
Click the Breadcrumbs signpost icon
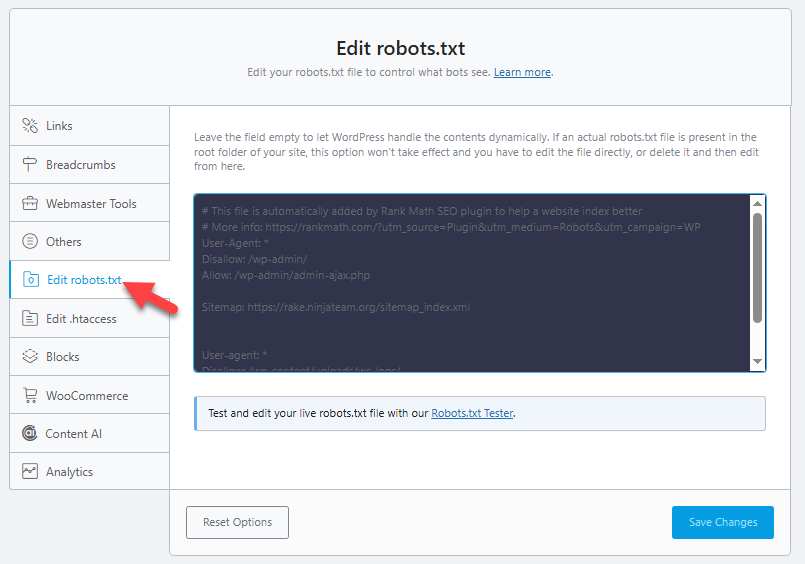tap(29, 165)
